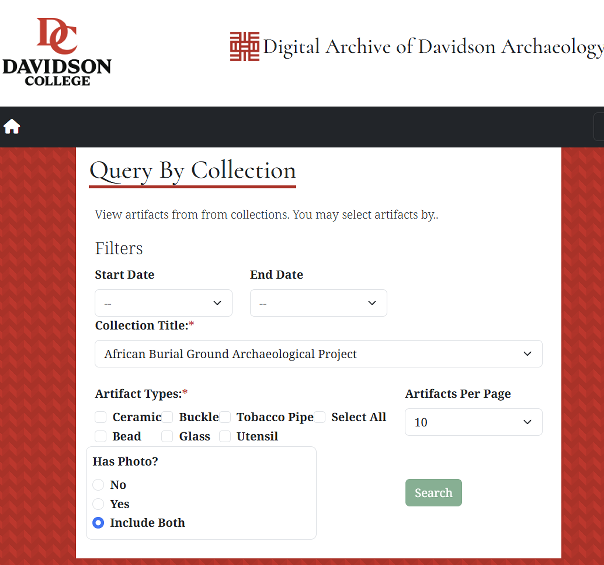
Task: Select the No photo radio option
Action: pos(98,485)
